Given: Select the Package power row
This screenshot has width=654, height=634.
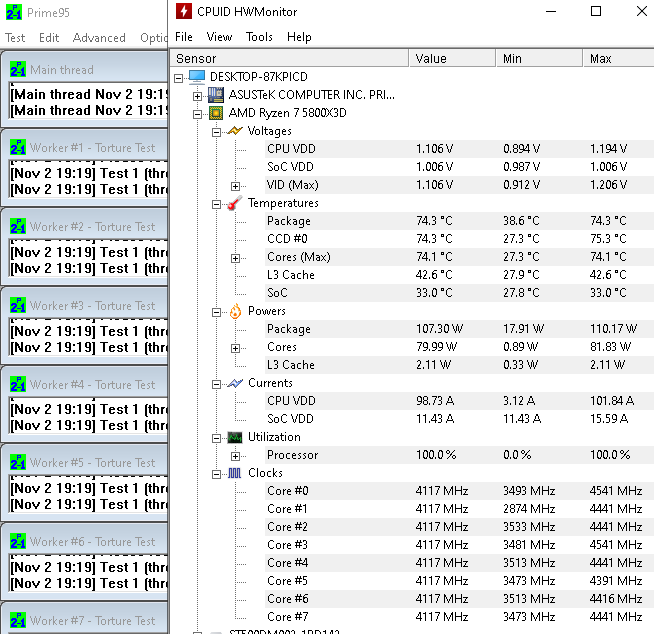Looking at the screenshot, I should coord(458,329).
